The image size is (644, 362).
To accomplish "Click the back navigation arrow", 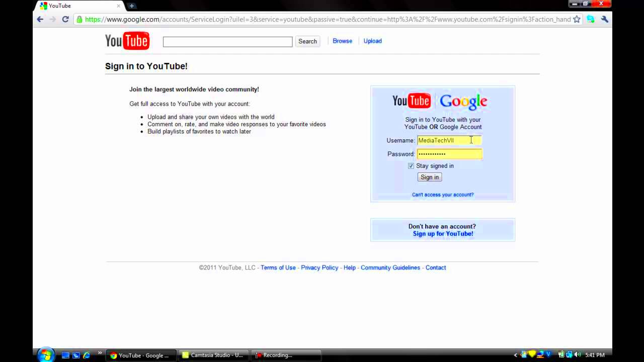I will (x=40, y=19).
